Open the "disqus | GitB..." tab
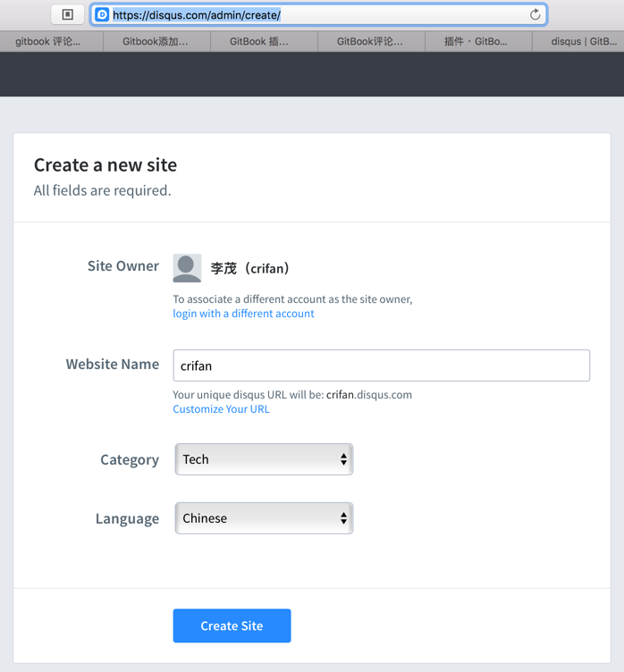Viewport: 624px width, 672px height. click(583, 41)
